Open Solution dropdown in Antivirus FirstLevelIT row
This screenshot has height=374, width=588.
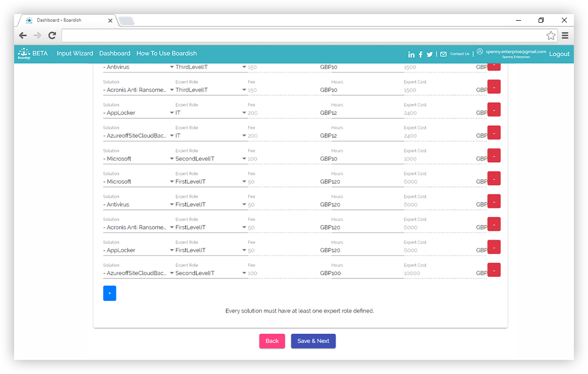[x=139, y=204]
